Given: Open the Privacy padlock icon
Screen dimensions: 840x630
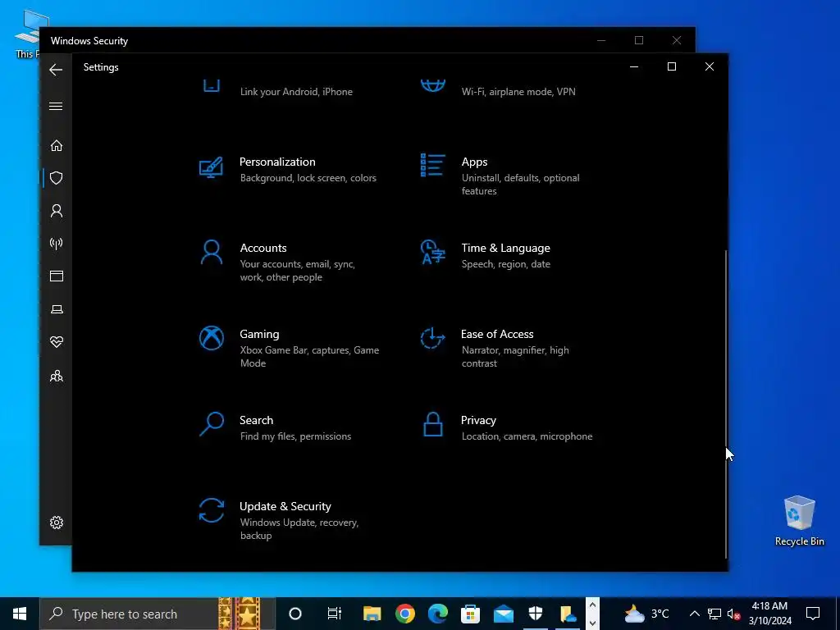Looking at the screenshot, I should click(x=432, y=424).
